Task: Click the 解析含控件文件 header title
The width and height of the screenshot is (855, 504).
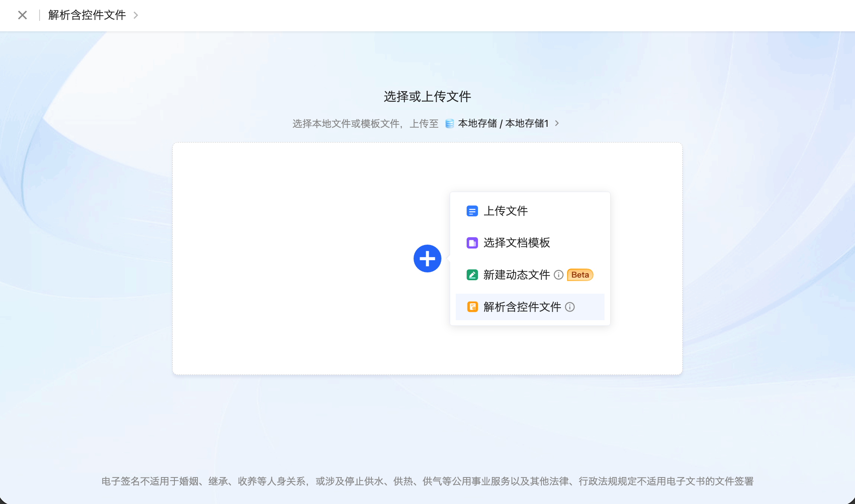Action: point(87,15)
